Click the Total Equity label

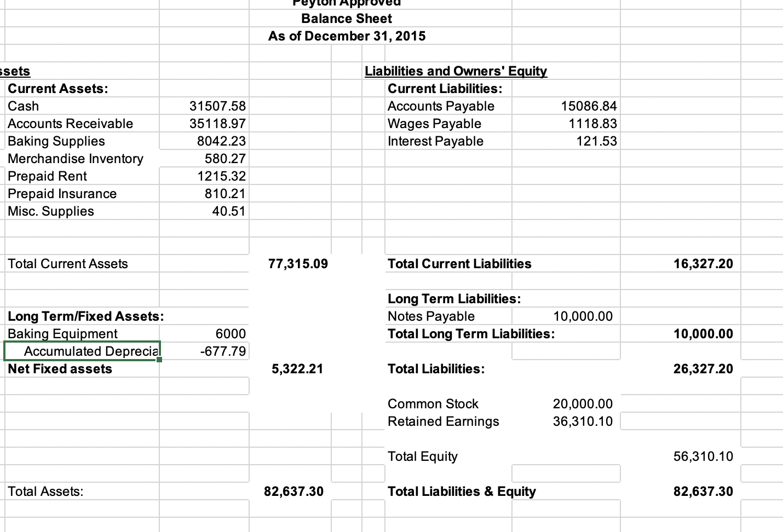coord(423,456)
